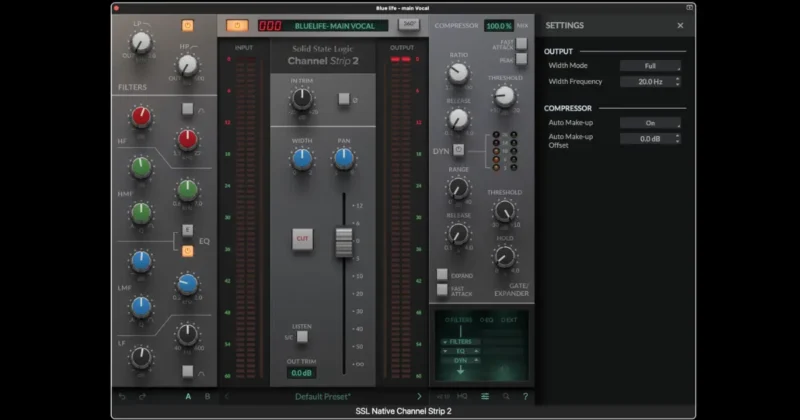Click the undo arrow icon
The height and width of the screenshot is (420, 800).
coord(122,397)
